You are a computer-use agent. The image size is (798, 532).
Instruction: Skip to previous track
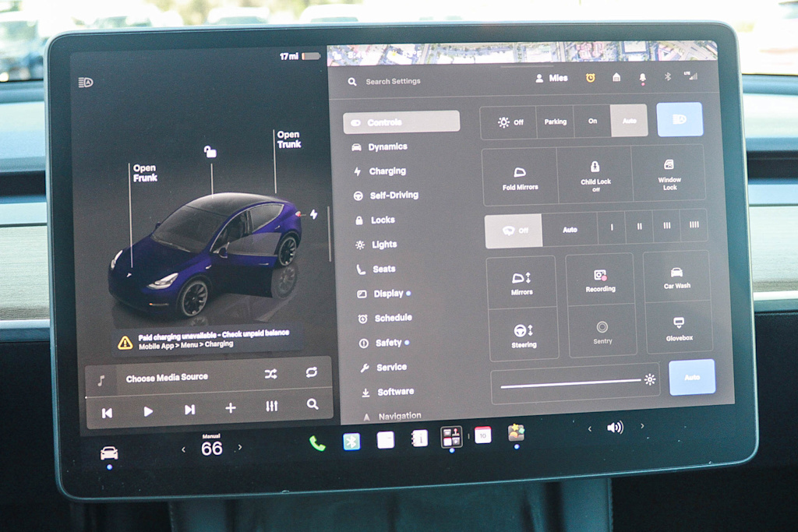[x=107, y=413]
